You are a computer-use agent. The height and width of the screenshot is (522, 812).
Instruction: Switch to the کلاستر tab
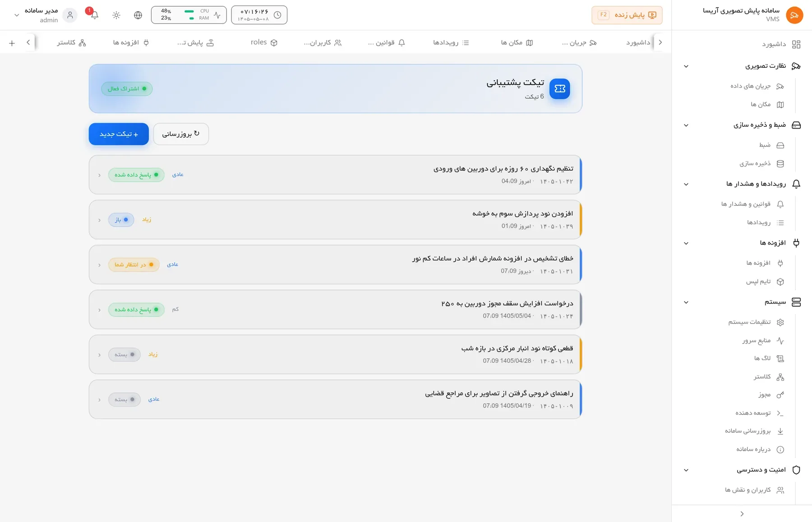tap(71, 42)
